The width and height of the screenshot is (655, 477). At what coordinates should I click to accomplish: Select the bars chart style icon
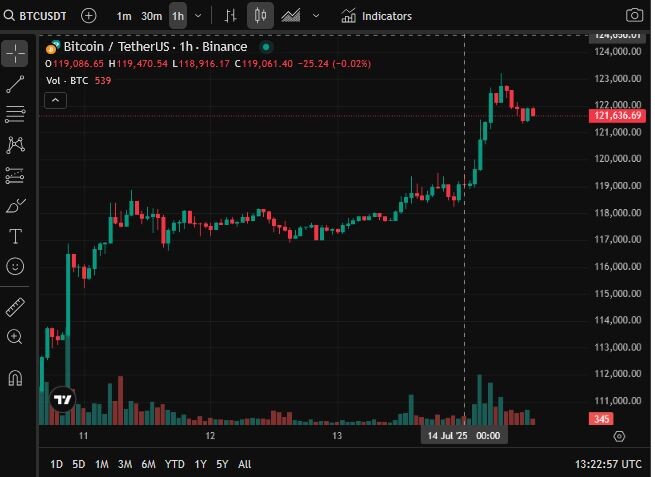231,16
